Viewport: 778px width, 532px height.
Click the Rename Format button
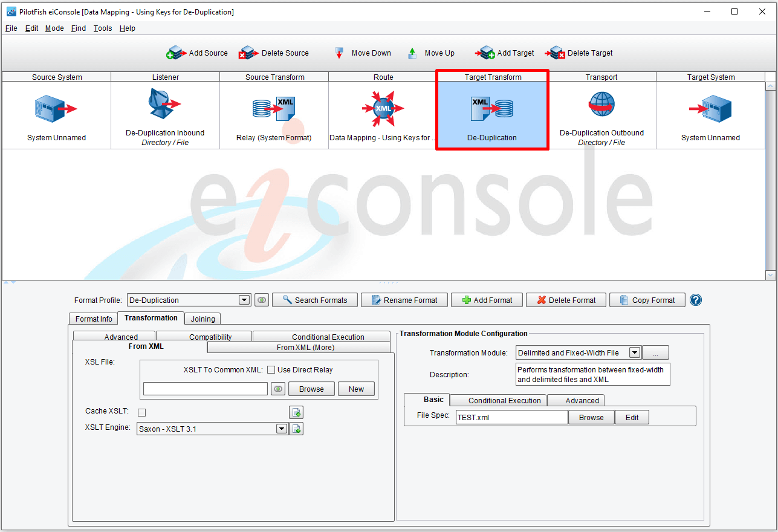point(404,300)
